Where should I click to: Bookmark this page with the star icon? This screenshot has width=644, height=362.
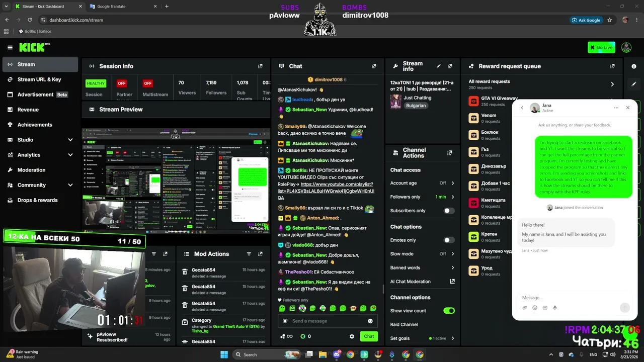(610, 20)
